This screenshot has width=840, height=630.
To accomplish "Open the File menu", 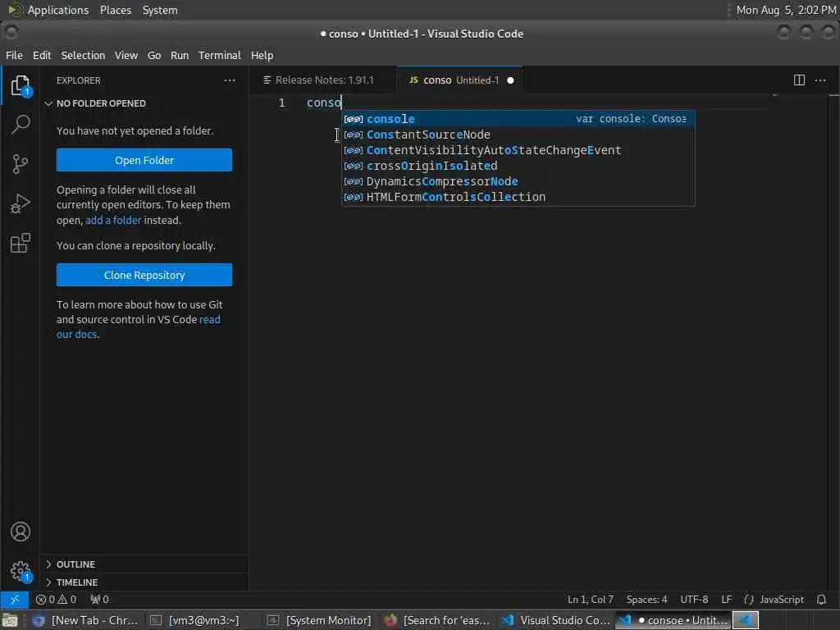I will coord(14,55).
